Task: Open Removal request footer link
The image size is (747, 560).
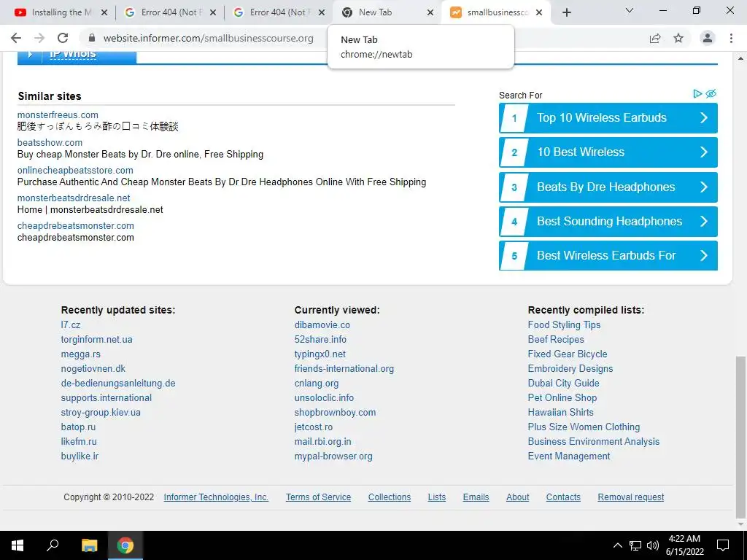Action: [x=631, y=497]
